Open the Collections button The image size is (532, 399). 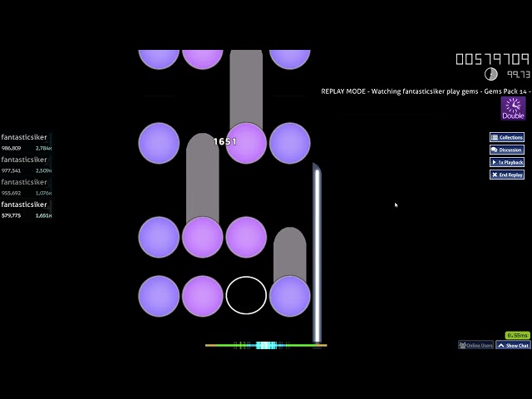(x=507, y=137)
